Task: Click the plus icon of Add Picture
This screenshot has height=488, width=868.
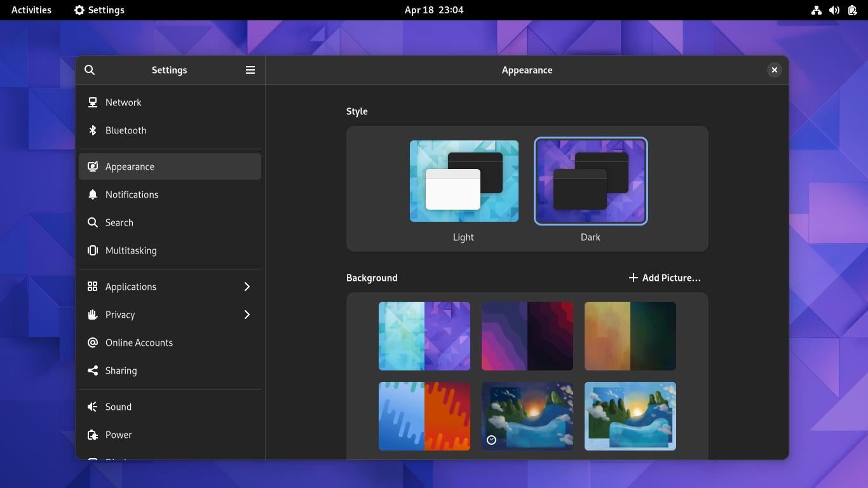Action: (x=633, y=278)
